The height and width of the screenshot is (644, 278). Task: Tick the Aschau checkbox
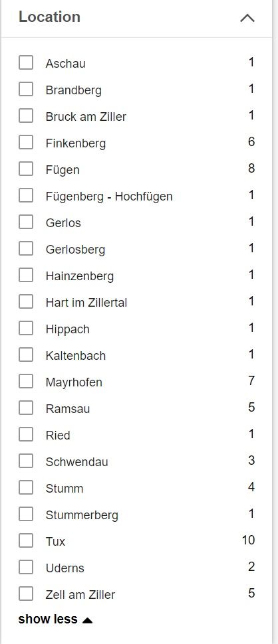(26, 63)
